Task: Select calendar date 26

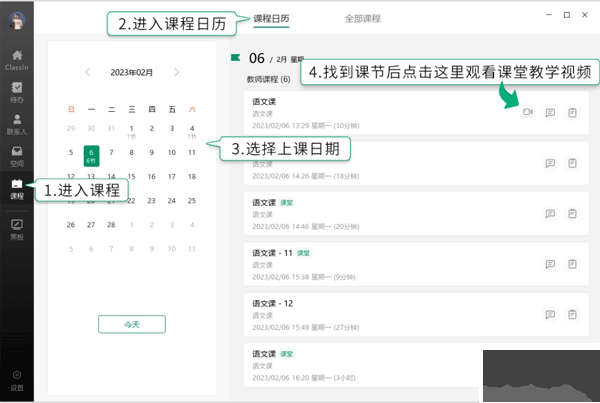Action: pyautogui.click(x=71, y=225)
